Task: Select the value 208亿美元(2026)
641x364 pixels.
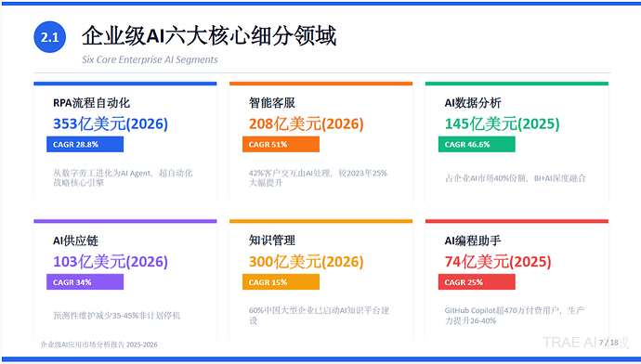Action: pyautogui.click(x=307, y=123)
